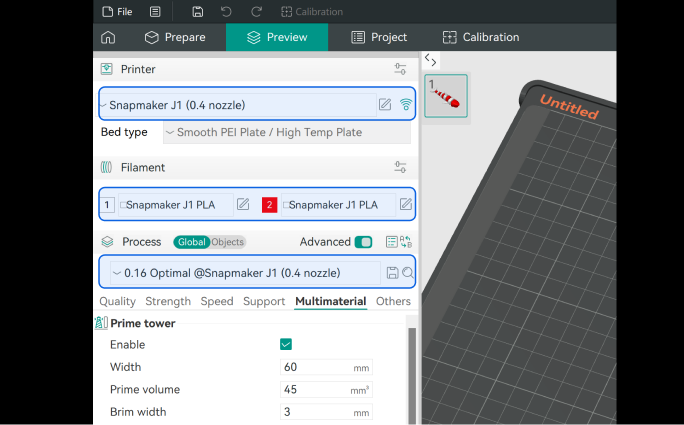
Task: Open the Others settings tab
Action: (x=393, y=302)
